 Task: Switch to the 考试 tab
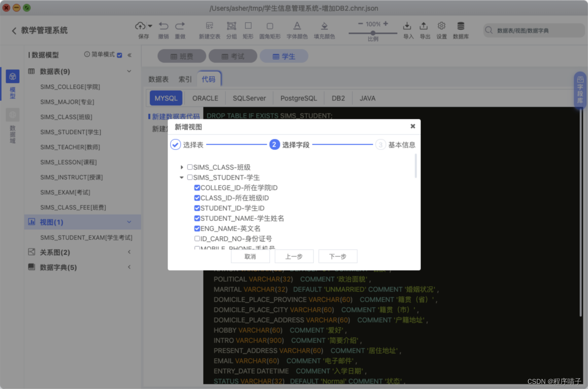(233, 56)
